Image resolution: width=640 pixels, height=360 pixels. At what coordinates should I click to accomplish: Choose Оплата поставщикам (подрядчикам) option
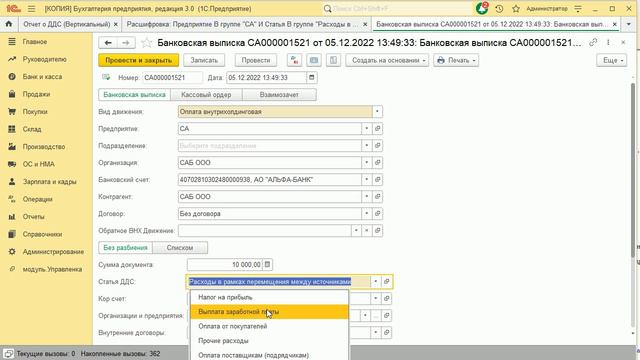269,355
